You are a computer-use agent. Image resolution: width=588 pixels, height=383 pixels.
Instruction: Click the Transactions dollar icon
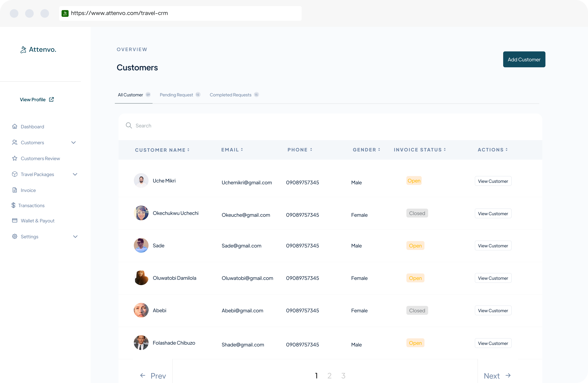click(x=13, y=205)
